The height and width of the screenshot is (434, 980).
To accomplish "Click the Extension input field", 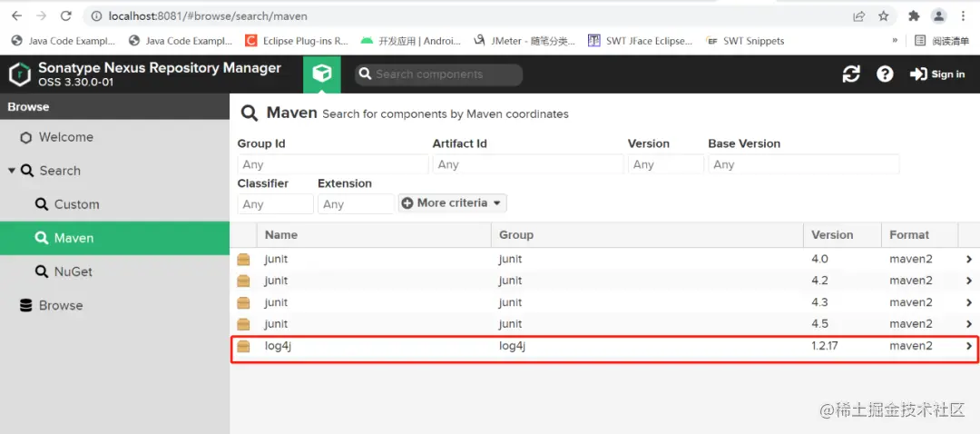I will [x=356, y=204].
